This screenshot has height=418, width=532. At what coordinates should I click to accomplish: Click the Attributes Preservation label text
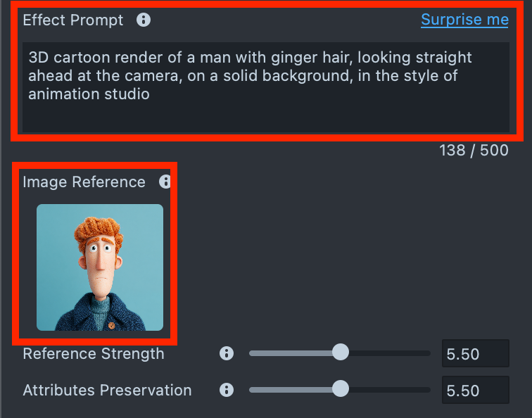pyautogui.click(x=107, y=390)
